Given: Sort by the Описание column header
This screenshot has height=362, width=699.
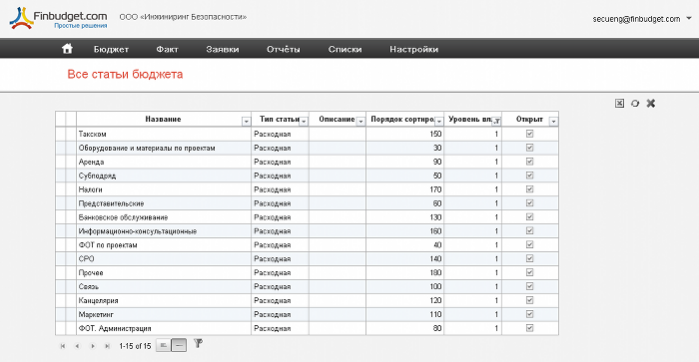Looking at the screenshot, I should (x=337, y=119).
